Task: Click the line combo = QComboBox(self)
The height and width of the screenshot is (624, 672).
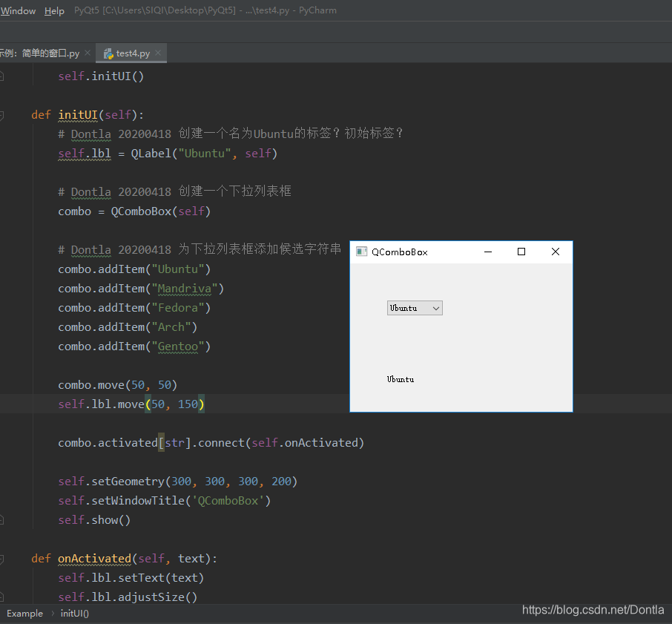Action: click(134, 211)
